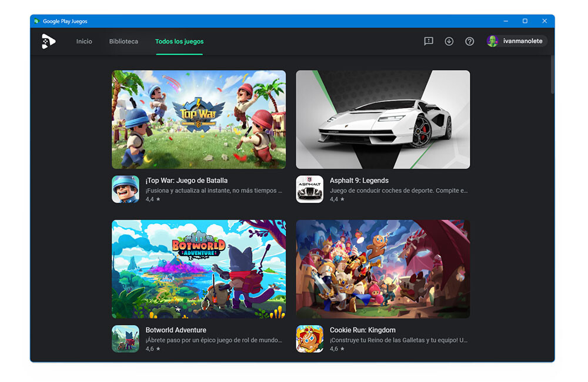
Task: Close the Google Play Juegos window
Action: click(544, 21)
